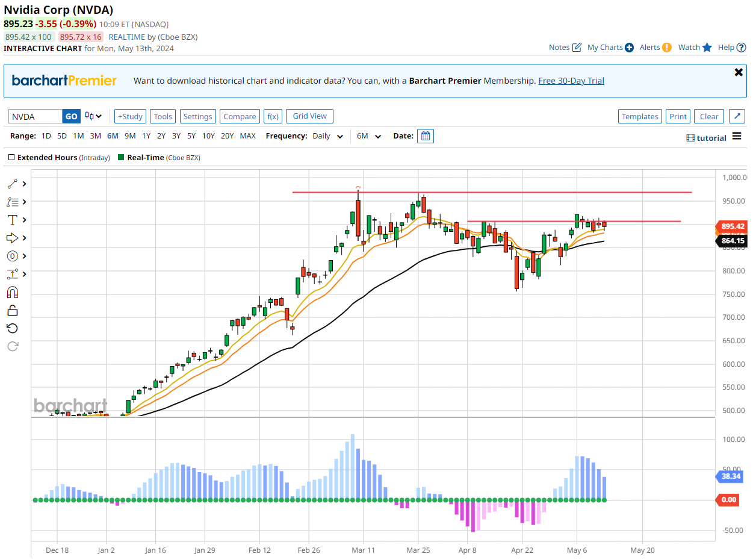Click the Print button
The height and width of the screenshot is (560, 756).
(678, 116)
